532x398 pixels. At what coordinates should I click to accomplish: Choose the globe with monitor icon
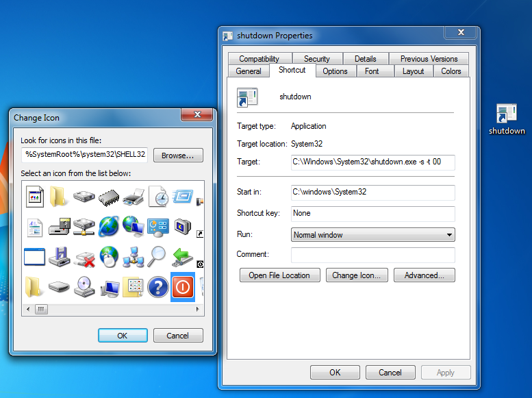pos(133,226)
